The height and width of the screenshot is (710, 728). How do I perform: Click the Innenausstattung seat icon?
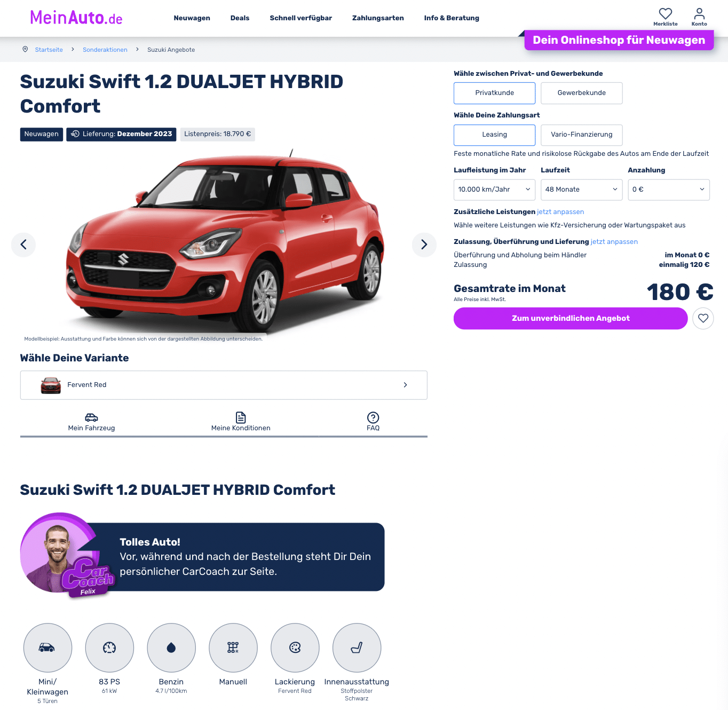(x=357, y=648)
